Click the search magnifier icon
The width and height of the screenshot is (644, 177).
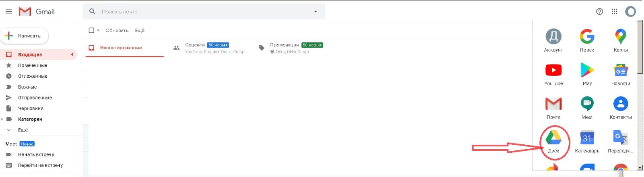pos(92,12)
